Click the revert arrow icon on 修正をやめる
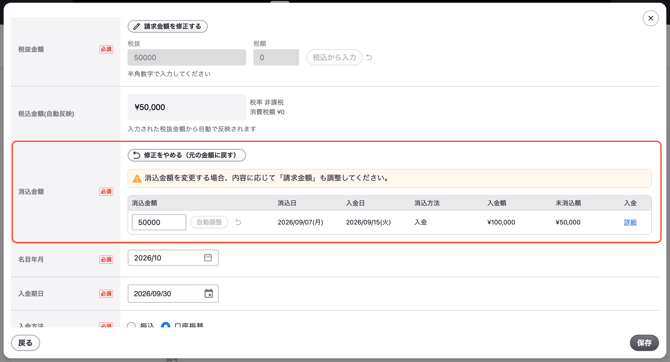This screenshot has width=670, height=362. [x=136, y=155]
